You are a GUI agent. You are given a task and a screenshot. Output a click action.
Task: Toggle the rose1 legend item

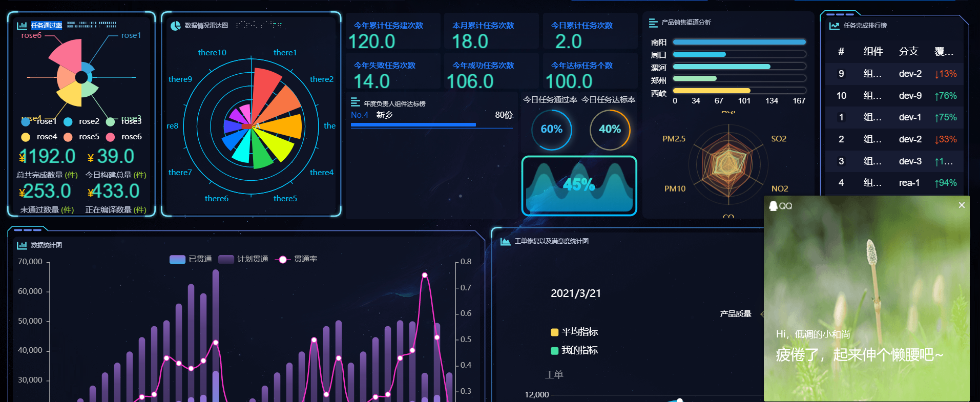(39, 121)
